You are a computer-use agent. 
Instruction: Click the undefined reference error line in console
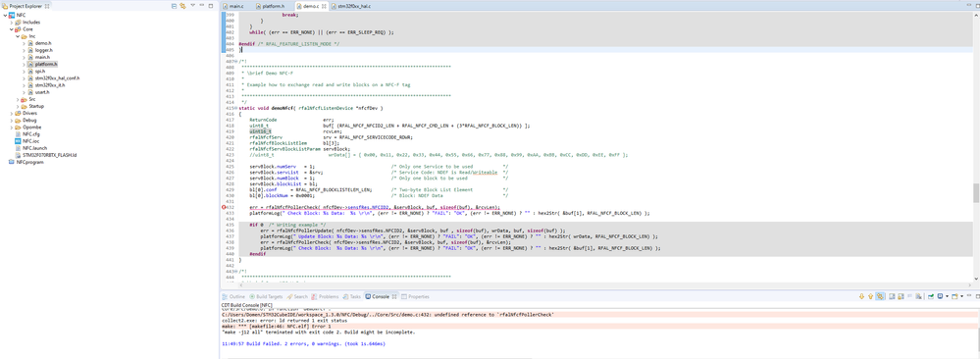point(387,315)
